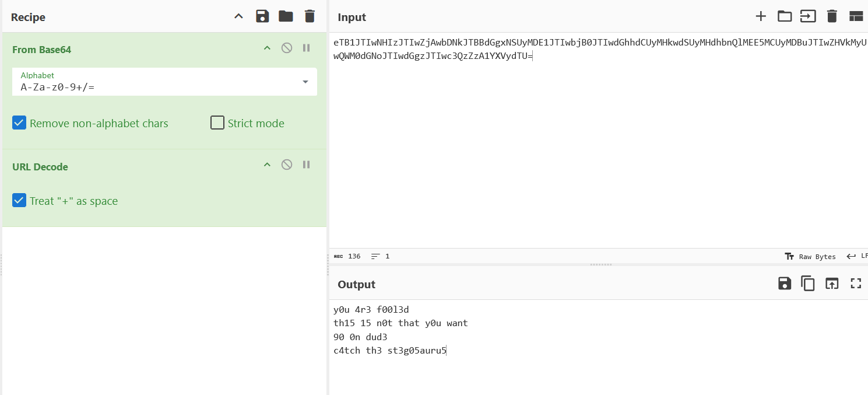This screenshot has width=868, height=395.
Task: Set breakpoint on URL Decode operation
Action: pos(307,165)
